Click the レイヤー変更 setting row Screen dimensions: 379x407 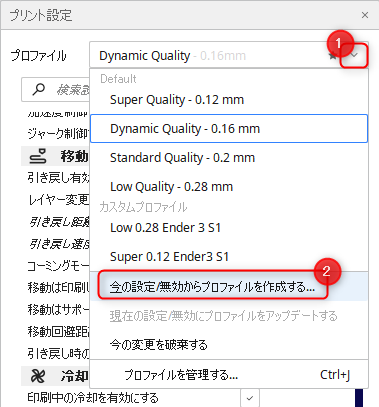pyautogui.click(x=59, y=200)
